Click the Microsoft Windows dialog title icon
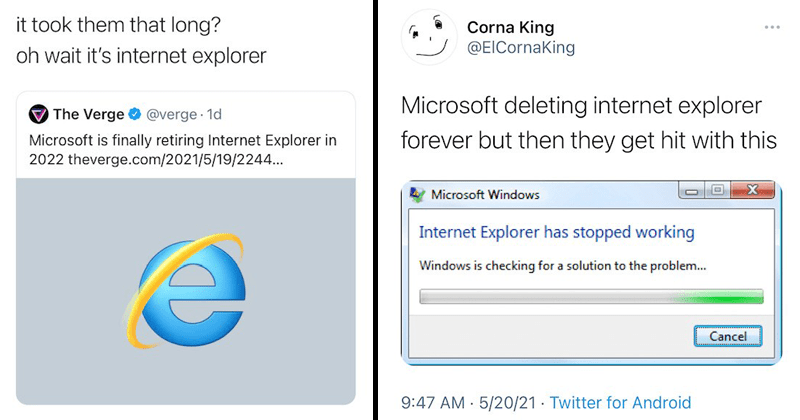Viewport: 800px width, 420px height. click(x=415, y=193)
